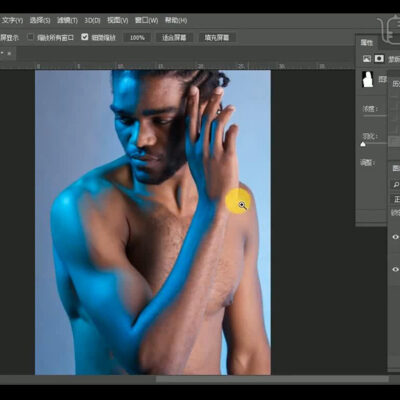Click the horizontal scrollbar below the canvas

pyautogui.click(x=272, y=379)
